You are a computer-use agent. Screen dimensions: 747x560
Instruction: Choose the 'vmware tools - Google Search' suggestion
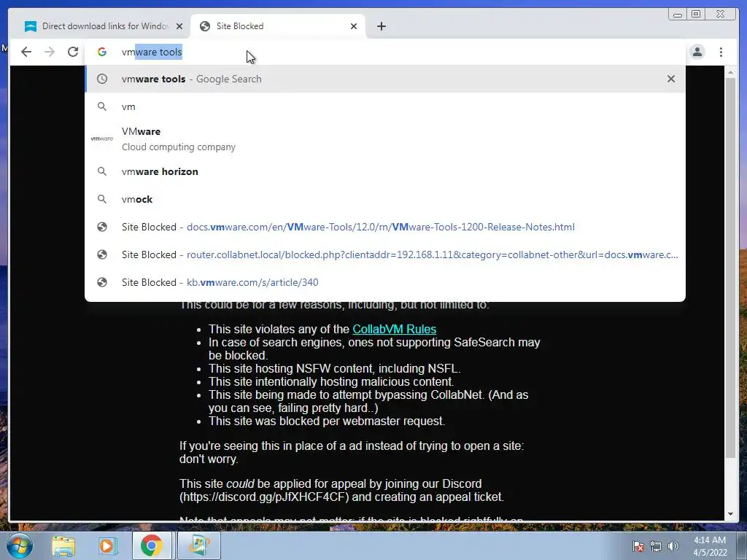coord(385,79)
